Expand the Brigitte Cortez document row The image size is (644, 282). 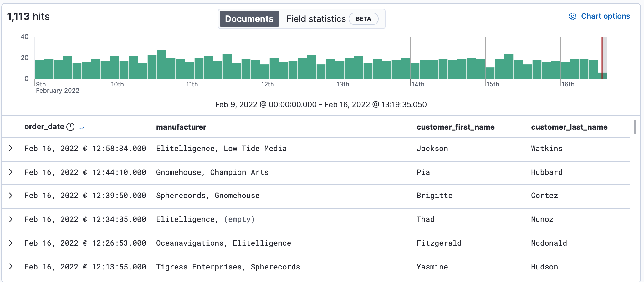[11, 196]
